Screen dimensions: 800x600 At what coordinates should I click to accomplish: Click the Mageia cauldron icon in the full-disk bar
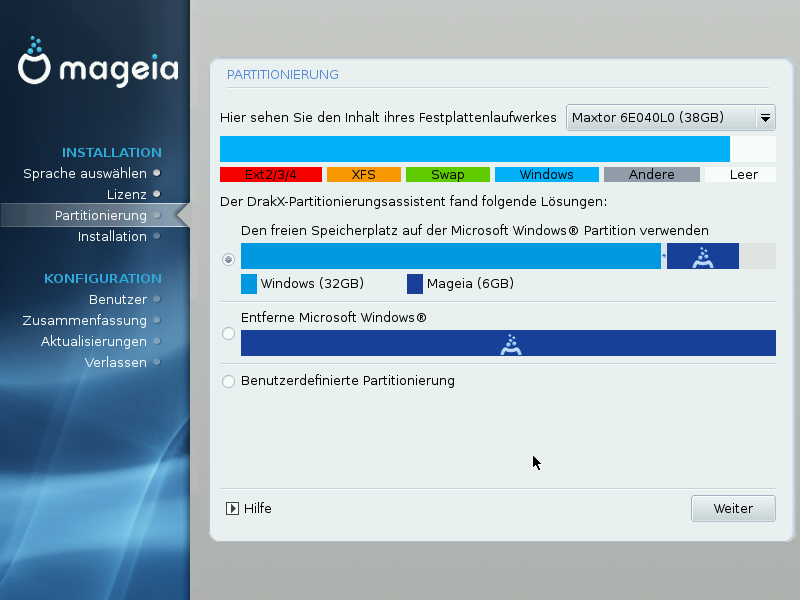tap(511, 344)
